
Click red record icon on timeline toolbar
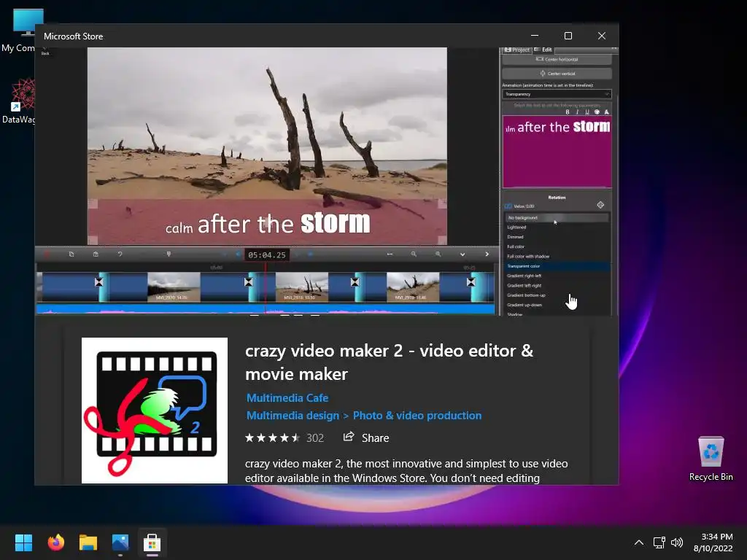[47, 254]
